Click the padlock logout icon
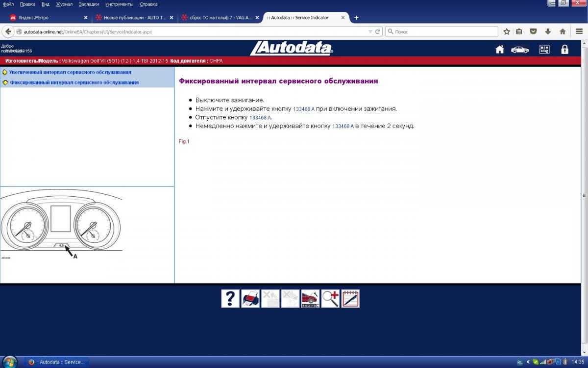 click(x=565, y=50)
